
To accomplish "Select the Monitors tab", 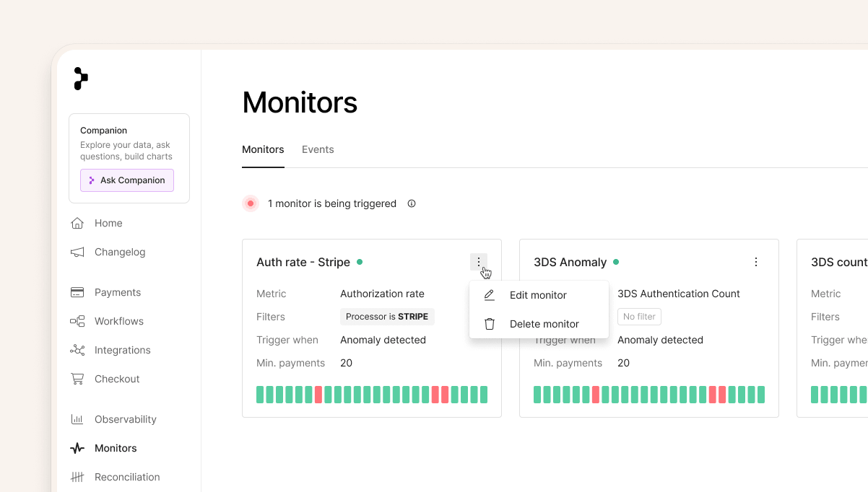I will (x=263, y=149).
